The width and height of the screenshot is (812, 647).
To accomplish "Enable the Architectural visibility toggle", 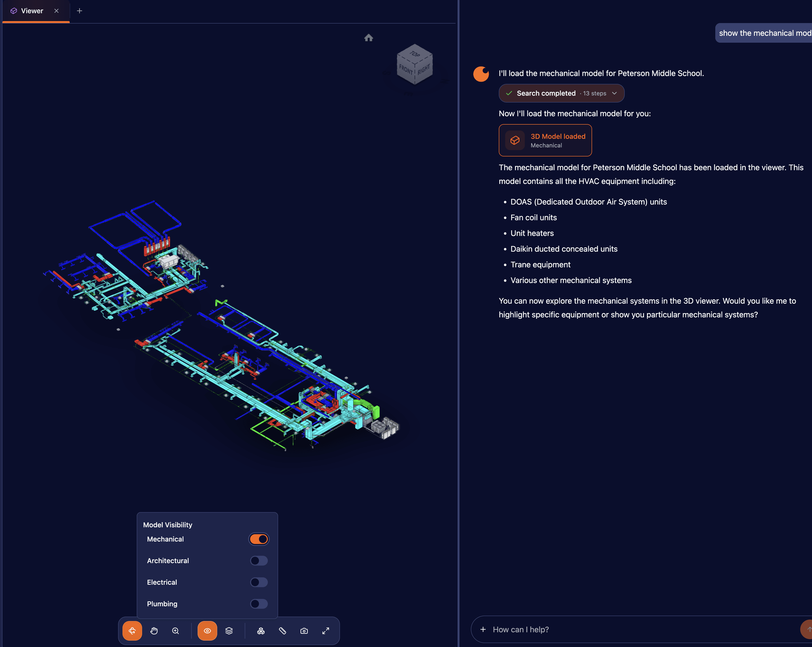I will point(259,560).
